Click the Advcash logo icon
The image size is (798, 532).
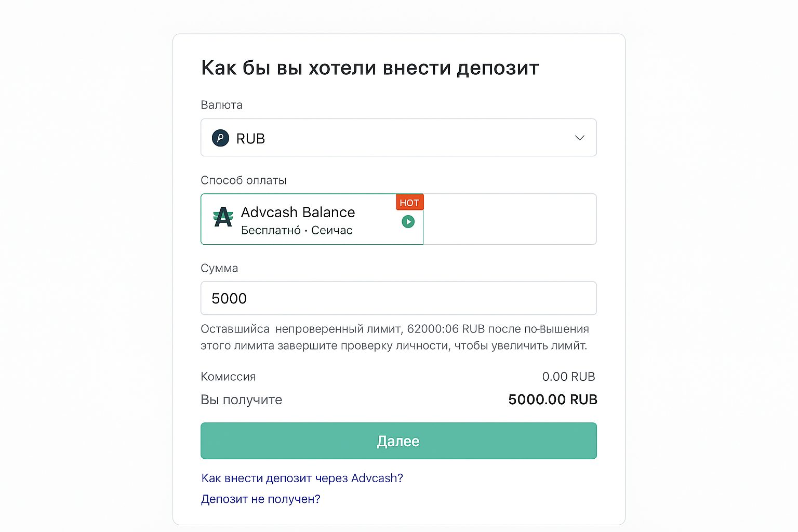(223, 217)
